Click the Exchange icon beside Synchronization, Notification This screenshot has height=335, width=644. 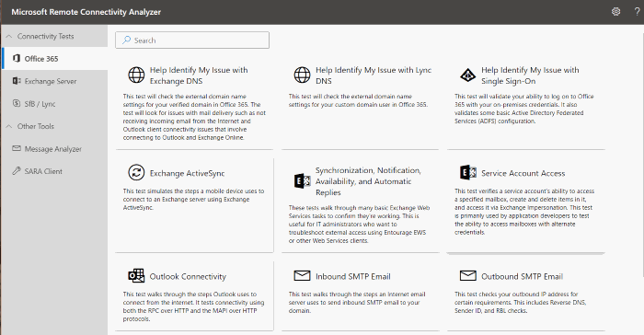point(303,181)
